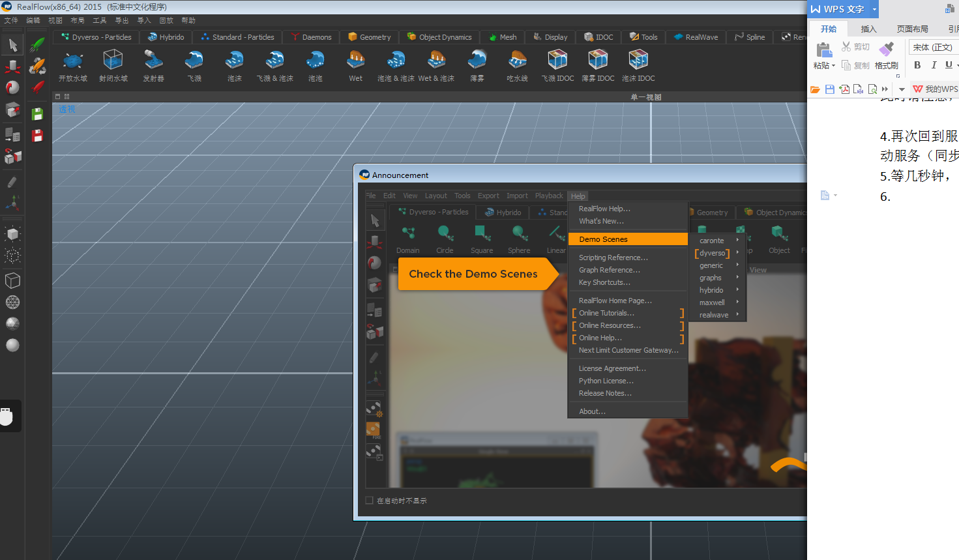Switch to the Standard - Particles shelf tab

pyautogui.click(x=237, y=37)
